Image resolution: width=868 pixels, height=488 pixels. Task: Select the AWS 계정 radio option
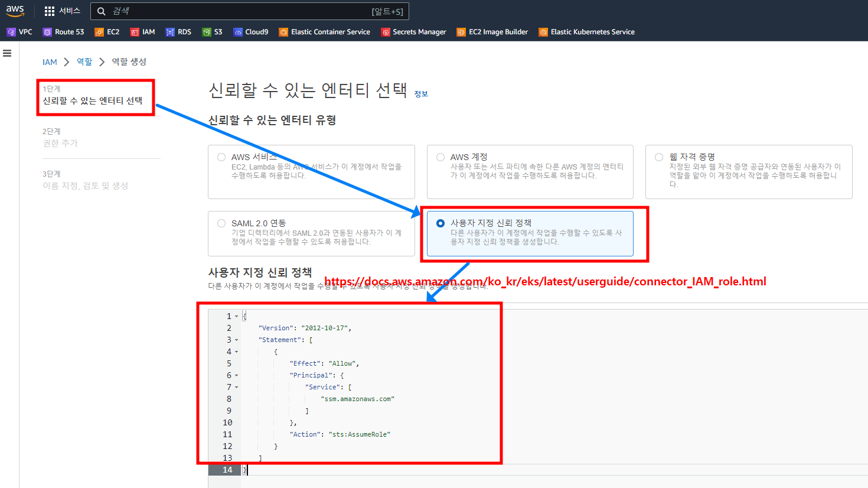coord(440,157)
